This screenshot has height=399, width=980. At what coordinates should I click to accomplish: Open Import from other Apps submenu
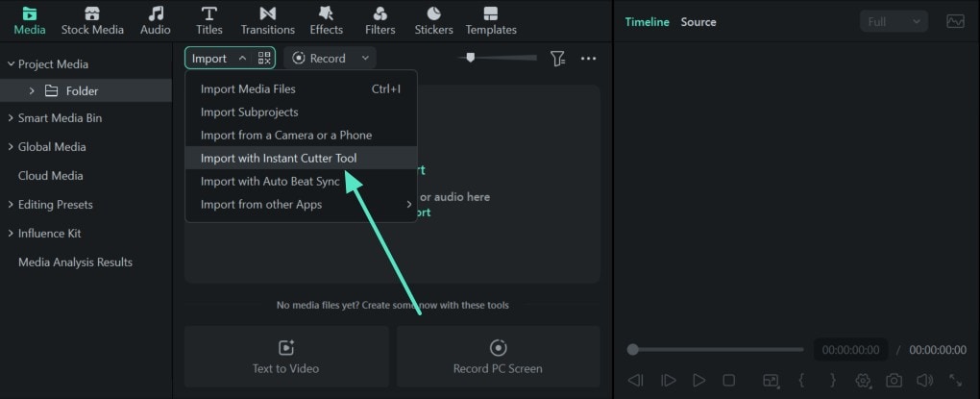[x=302, y=205]
